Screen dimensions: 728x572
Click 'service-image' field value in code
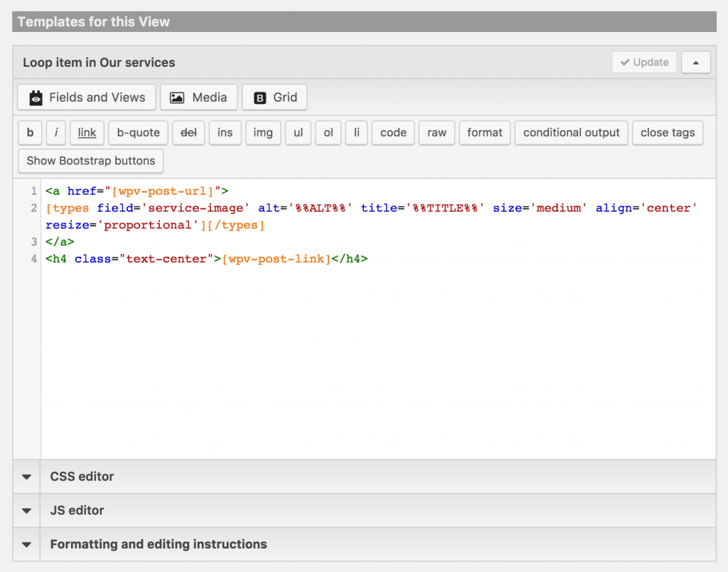point(196,208)
